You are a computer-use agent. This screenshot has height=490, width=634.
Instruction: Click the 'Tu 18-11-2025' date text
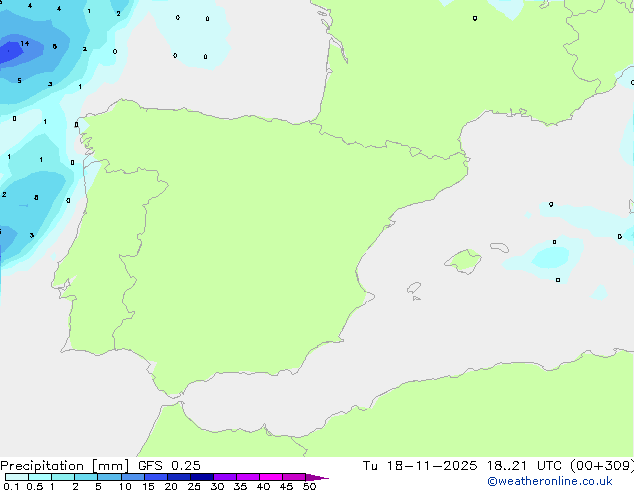[420, 466]
